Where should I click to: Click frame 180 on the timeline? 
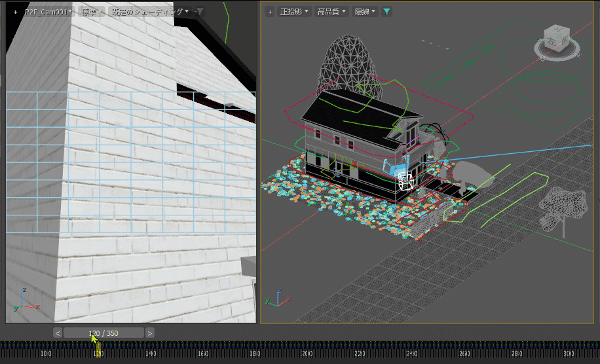[255, 353]
